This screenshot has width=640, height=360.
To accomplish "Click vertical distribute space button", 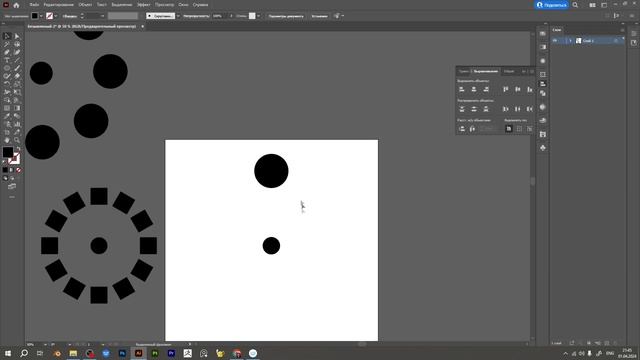I will point(462,129).
